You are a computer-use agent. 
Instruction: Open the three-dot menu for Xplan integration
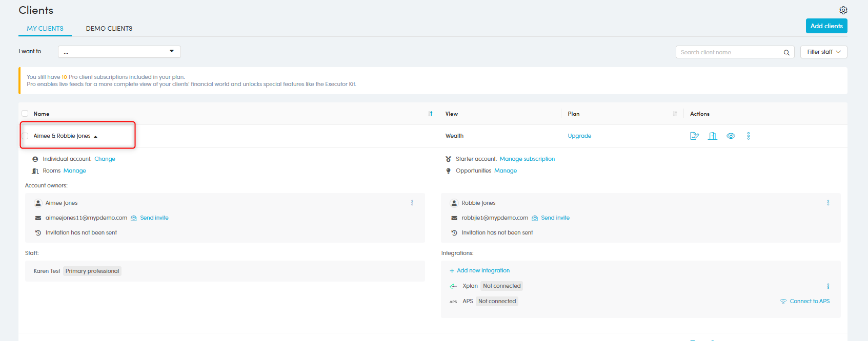[x=828, y=286]
